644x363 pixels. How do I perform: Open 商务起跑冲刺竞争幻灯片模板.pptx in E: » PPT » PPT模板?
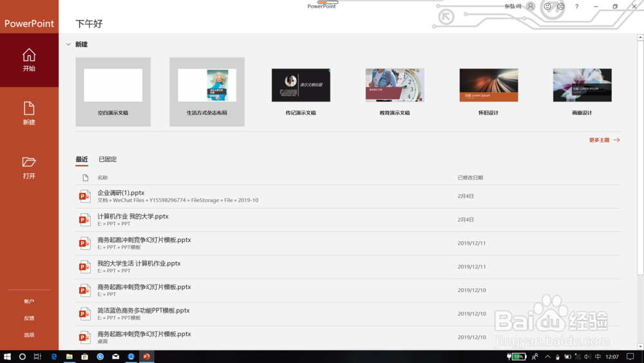pos(348,243)
